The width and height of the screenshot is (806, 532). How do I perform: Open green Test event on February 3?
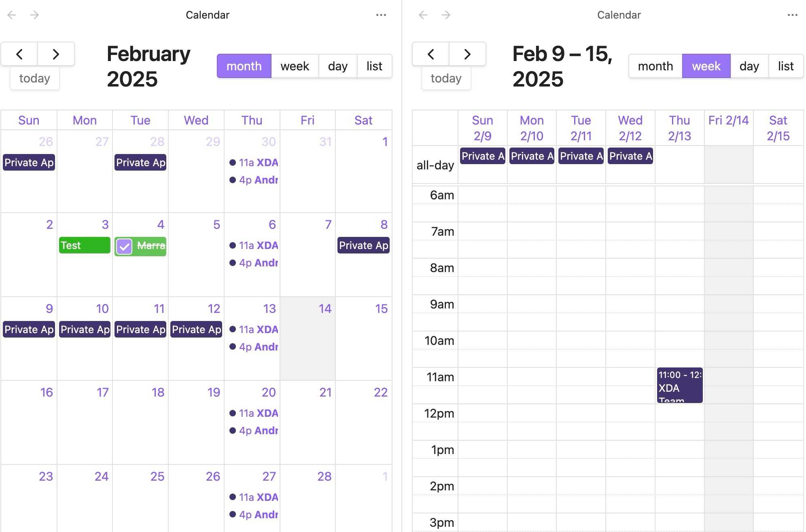click(85, 245)
